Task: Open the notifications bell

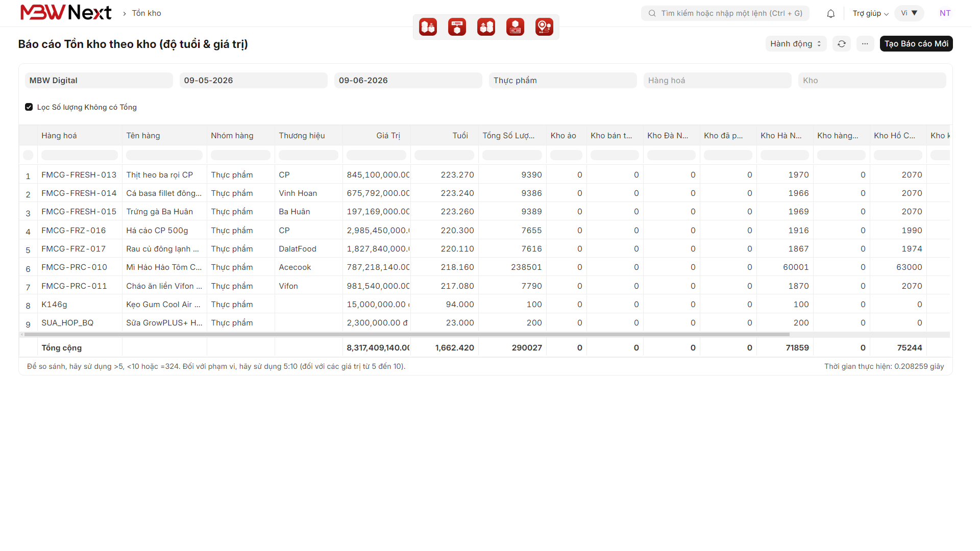Action: [830, 13]
